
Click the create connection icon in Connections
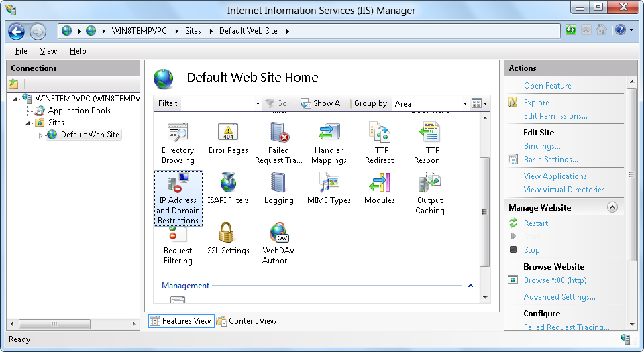13,84
